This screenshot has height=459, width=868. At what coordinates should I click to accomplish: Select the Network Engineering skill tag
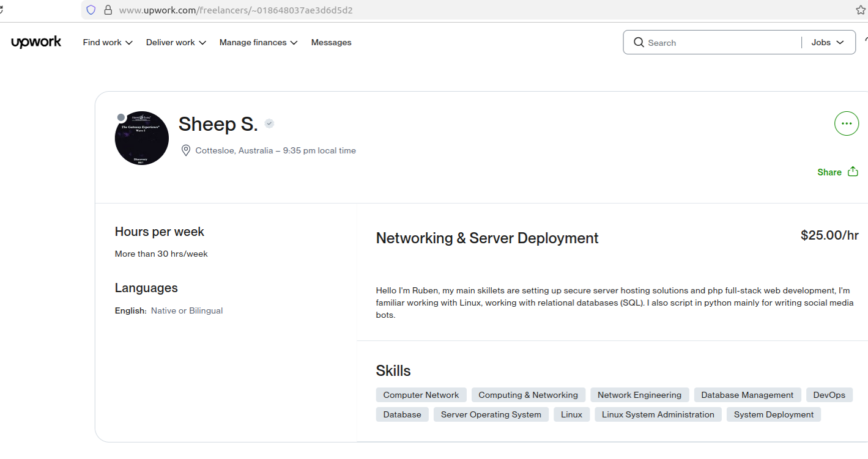(x=639, y=395)
